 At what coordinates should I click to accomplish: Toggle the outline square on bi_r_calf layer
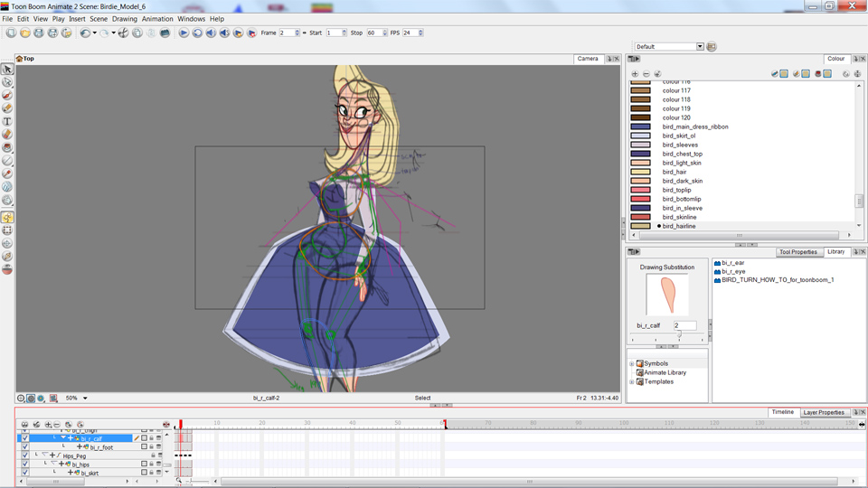[144, 438]
